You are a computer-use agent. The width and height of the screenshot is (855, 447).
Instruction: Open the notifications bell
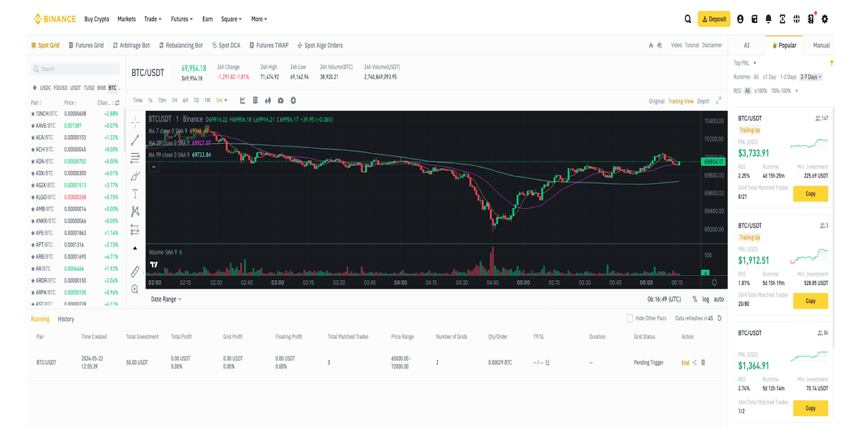click(x=768, y=19)
